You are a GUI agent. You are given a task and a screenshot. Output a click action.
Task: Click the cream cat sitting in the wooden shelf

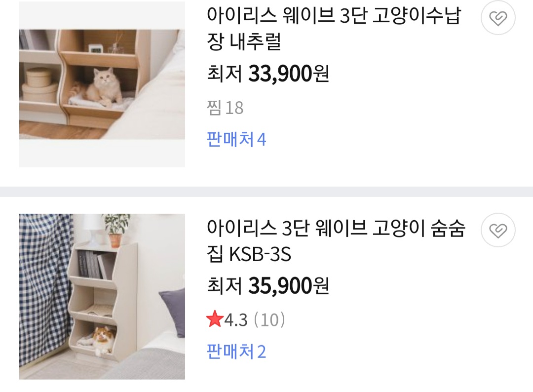point(102,87)
